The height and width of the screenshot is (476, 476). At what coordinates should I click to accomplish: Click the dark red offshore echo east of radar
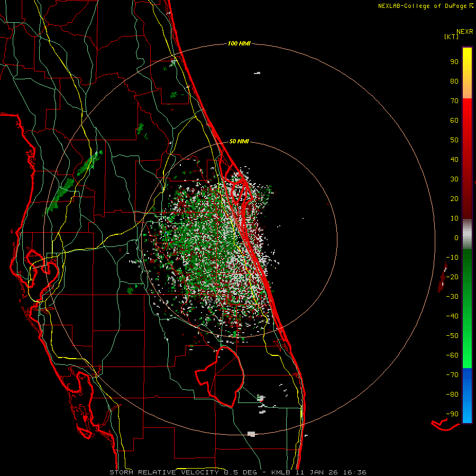[x=442, y=277]
